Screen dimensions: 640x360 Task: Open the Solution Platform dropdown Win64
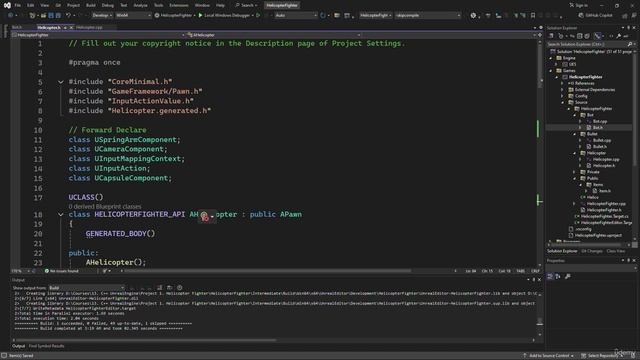tap(133, 16)
